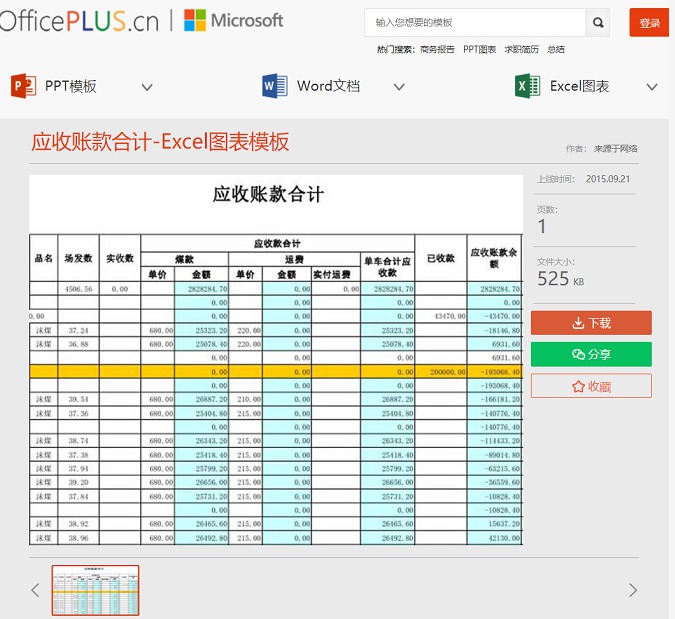Screen dimensions: 675x619
Task: Go to previous thumbnail with left arrow
Action: pyautogui.click(x=35, y=590)
